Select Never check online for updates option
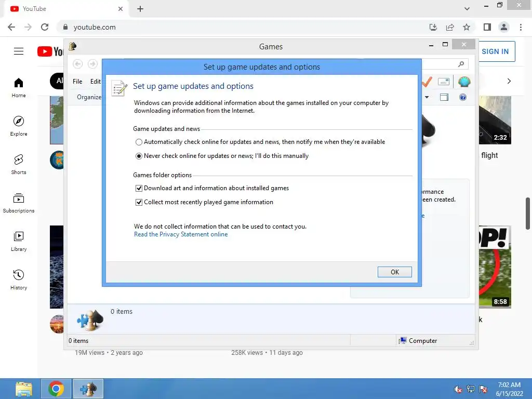 [x=139, y=156]
